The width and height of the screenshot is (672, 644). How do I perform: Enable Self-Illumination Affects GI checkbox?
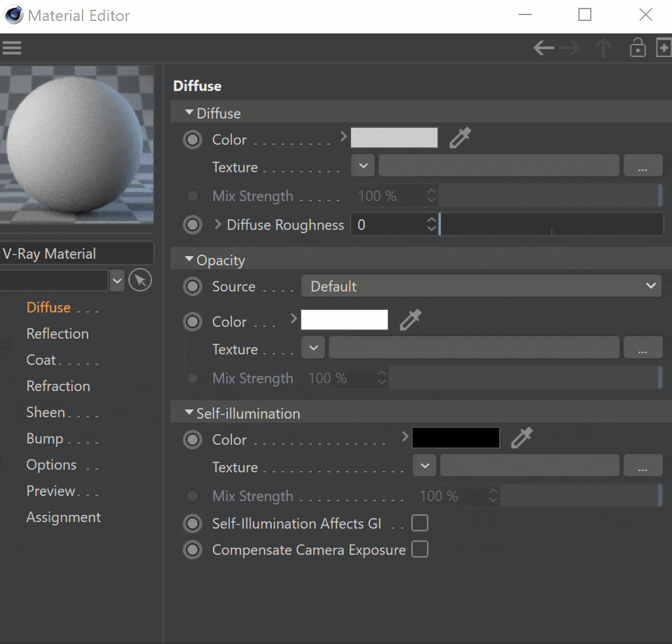click(x=420, y=523)
